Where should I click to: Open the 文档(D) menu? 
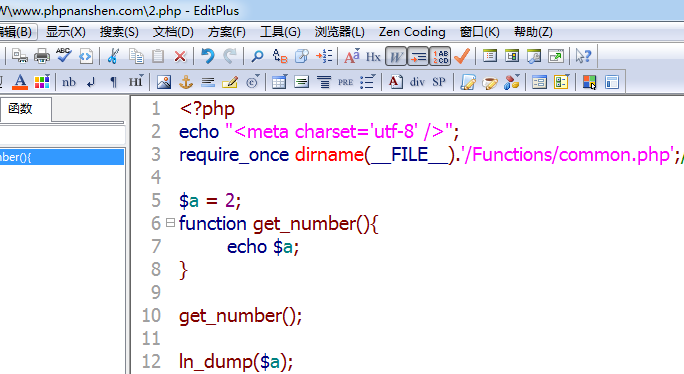(x=173, y=32)
